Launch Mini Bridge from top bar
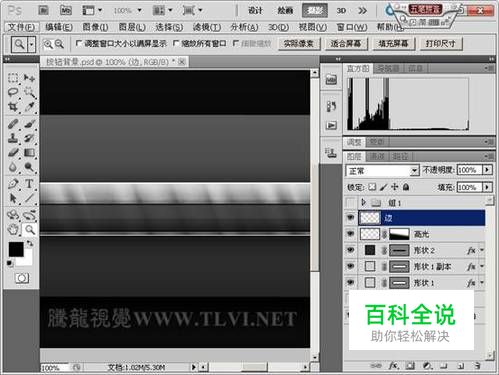This screenshot has height=375, width=499. [x=66, y=11]
